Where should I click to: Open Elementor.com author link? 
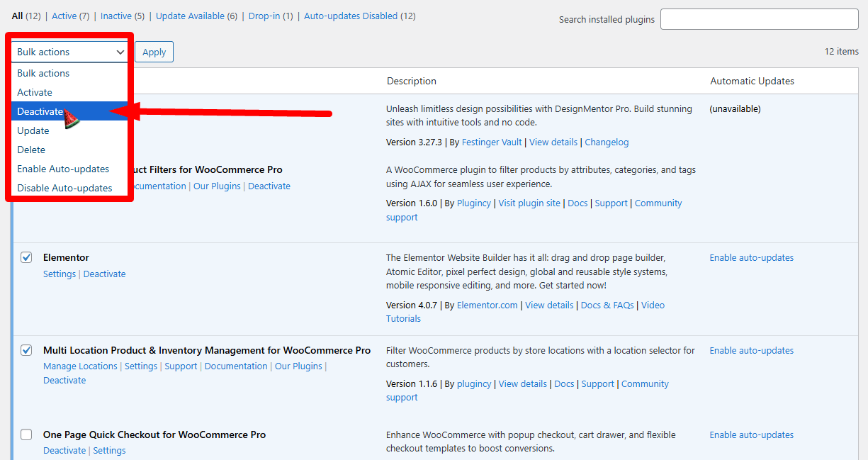487,305
